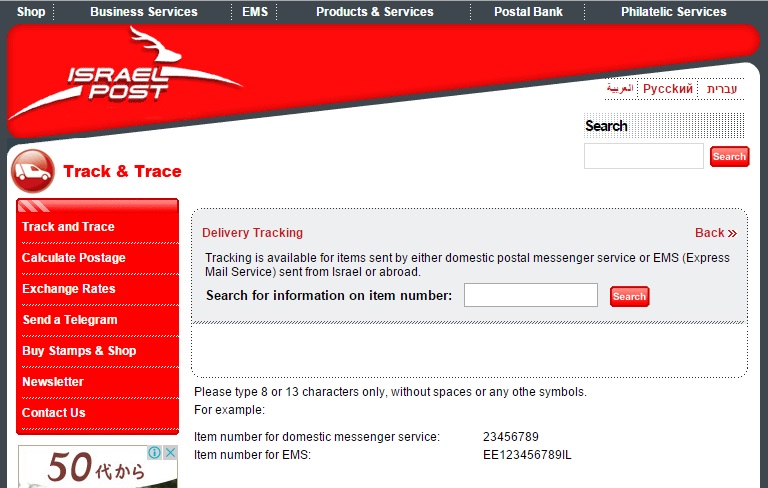Open the Philatelic Services menu
The width and height of the screenshot is (768, 488).
click(673, 12)
